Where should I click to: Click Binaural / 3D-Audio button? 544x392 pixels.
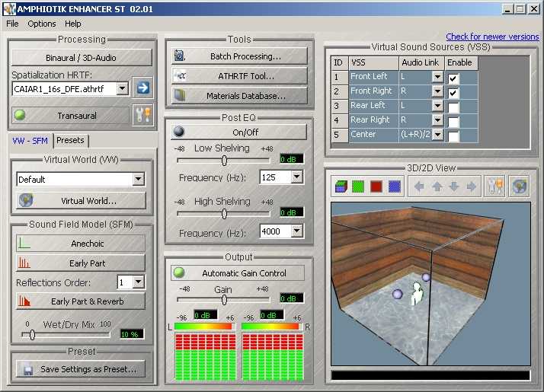point(82,58)
